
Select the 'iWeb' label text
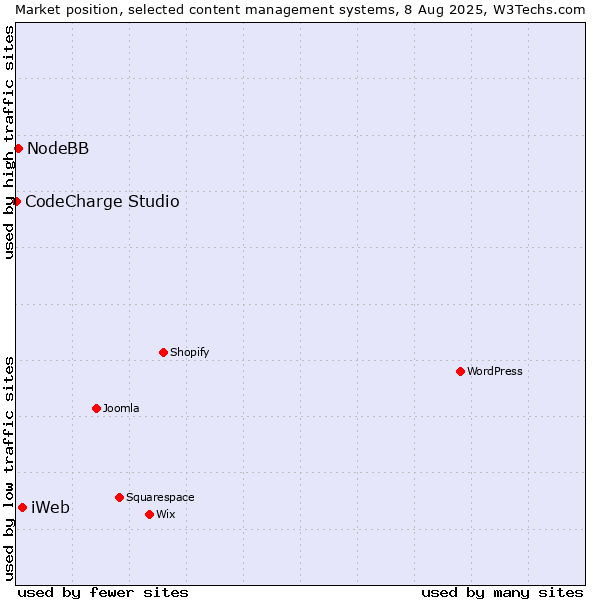[x=50, y=507]
